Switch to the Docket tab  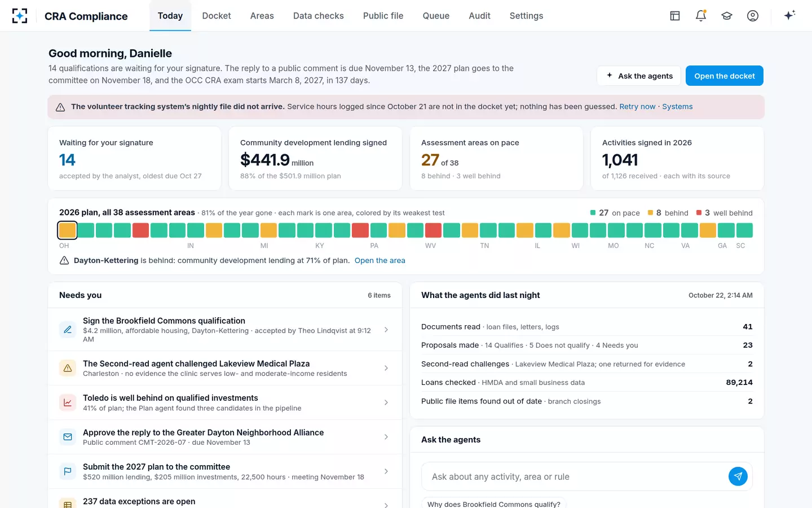pyautogui.click(x=217, y=16)
